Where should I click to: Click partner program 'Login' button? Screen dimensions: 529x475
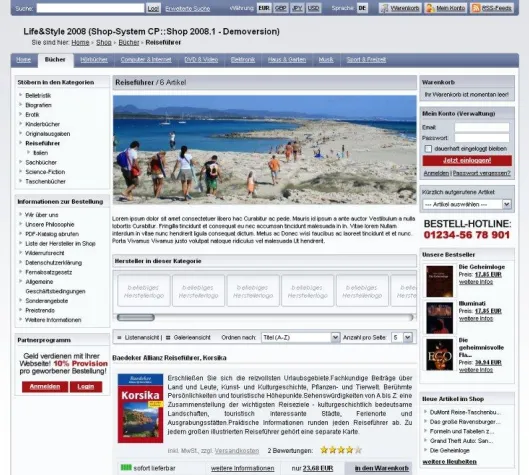86,387
